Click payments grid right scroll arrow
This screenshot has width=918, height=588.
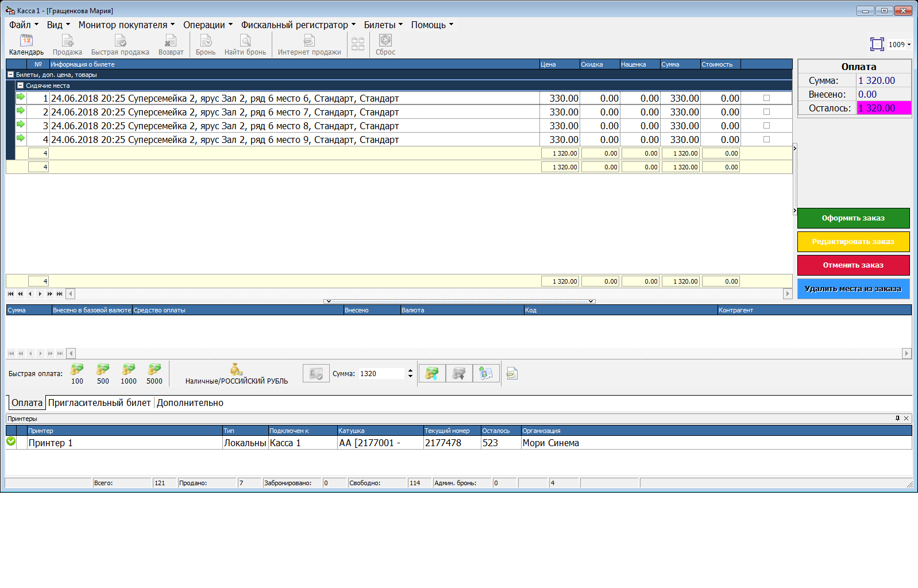[x=907, y=353]
